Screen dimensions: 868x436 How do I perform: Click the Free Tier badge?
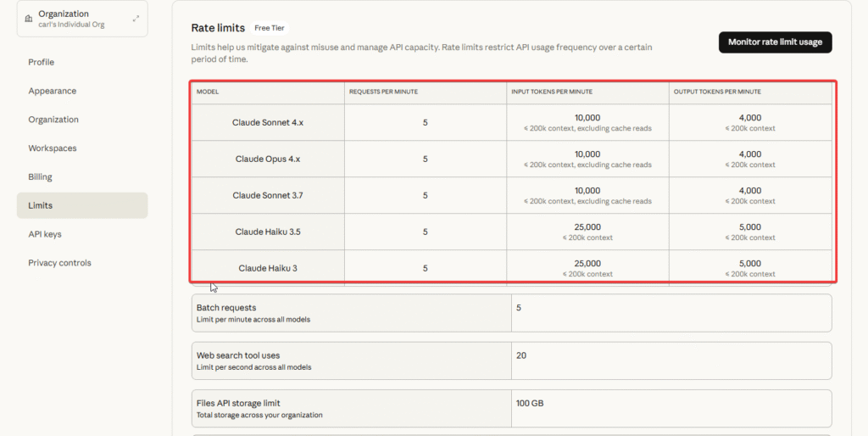[270, 28]
